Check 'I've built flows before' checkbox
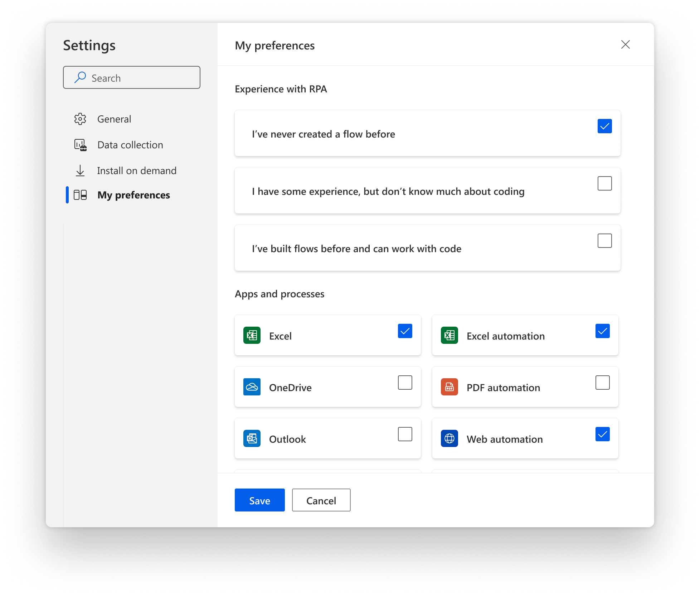The width and height of the screenshot is (700, 596). [604, 241]
